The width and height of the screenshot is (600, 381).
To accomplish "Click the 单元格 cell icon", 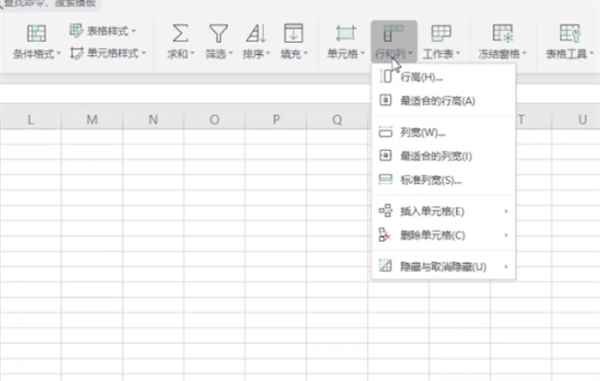I will click(345, 33).
